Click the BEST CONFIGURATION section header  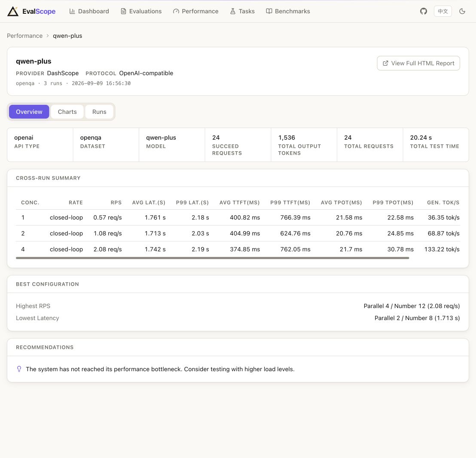tap(47, 284)
